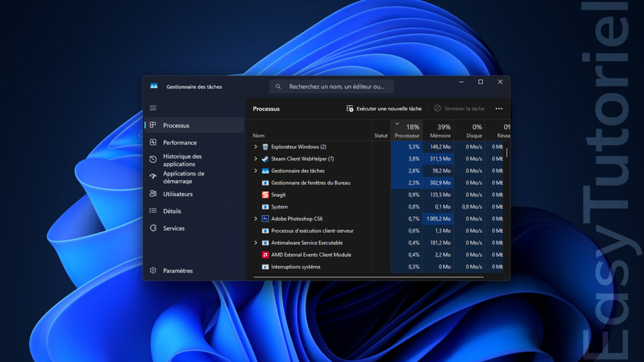
Task: Click the Processus sidebar icon
Action: coord(153,125)
